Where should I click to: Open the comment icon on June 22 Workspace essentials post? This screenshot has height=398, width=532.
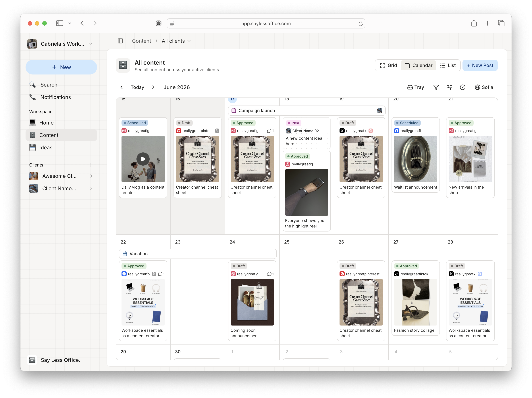pyautogui.click(x=161, y=274)
